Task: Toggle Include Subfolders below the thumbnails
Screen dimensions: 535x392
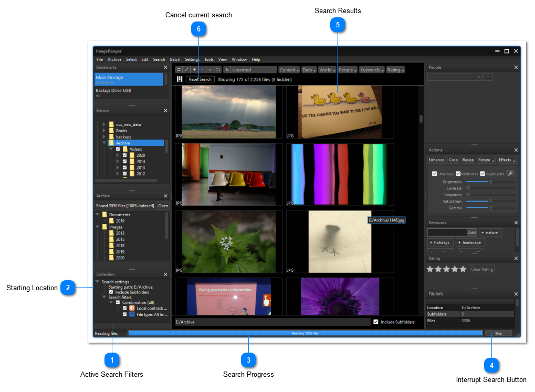Action: tap(376, 322)
